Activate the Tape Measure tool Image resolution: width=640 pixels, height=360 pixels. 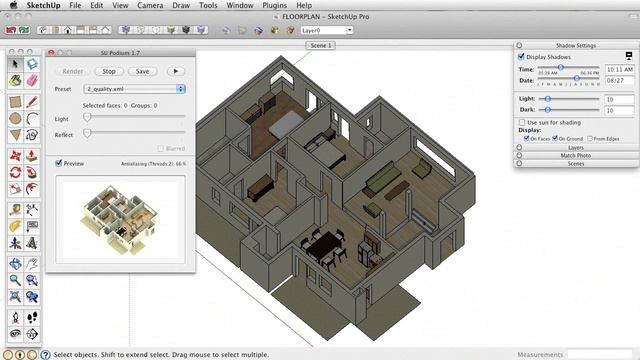click(x=16, y=210)
